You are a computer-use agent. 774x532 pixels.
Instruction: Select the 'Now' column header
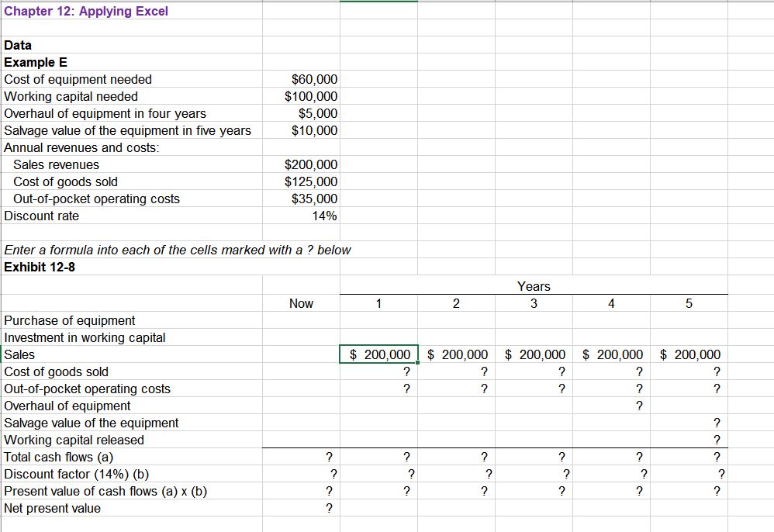[x=301, y=303]
